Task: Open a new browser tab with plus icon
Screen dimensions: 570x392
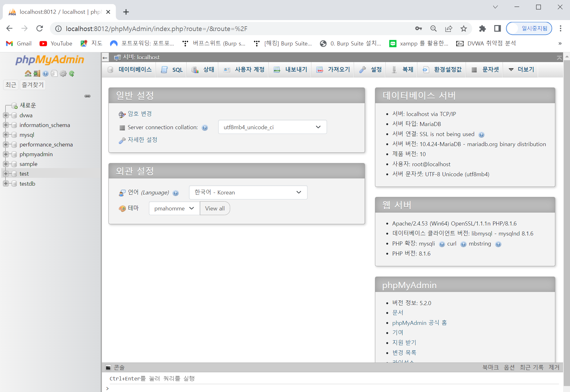Action: (126, 12)
